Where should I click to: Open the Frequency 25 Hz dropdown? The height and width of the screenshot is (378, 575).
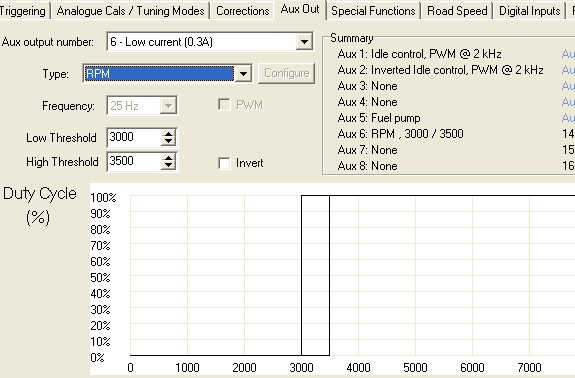tap(168, 106)
